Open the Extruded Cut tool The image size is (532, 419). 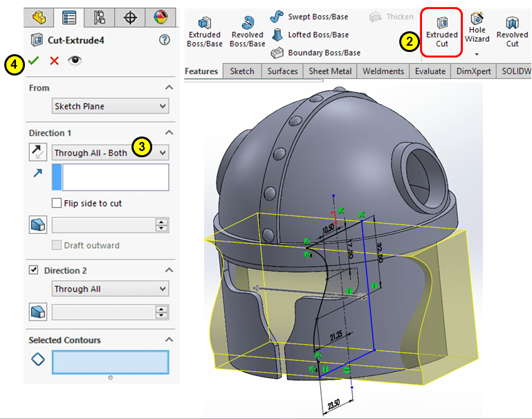tap(441, 32)
